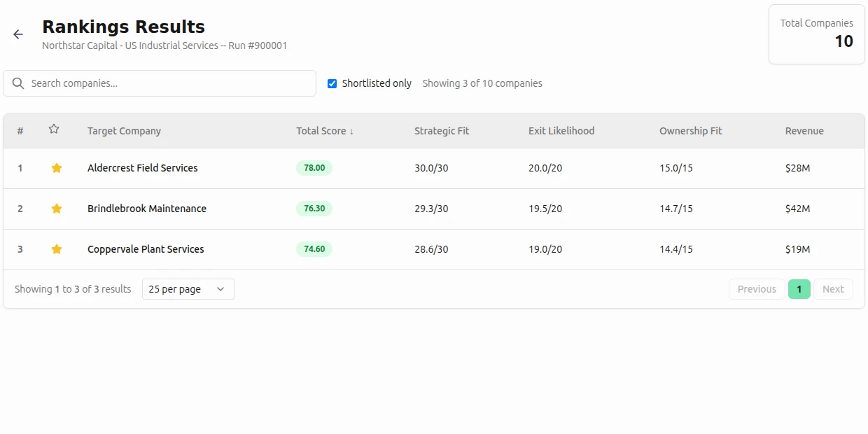
Task: Select page 1 in pagination
Action: pos(799,289)
